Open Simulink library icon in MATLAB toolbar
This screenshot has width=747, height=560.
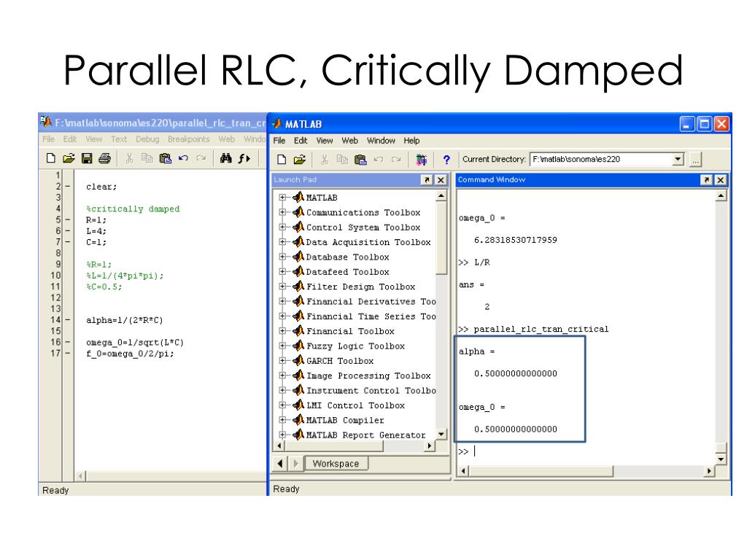[x=421, y=160]
